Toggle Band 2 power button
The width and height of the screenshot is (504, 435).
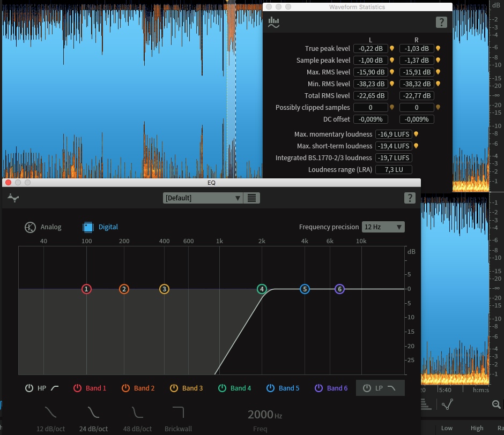pyautogui.click(x=125, y=388)
